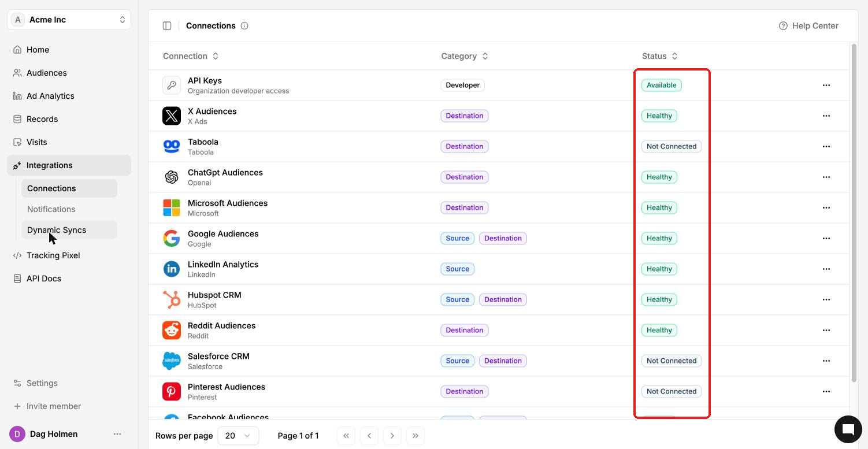Open more options for API Keys row
868x449 pixels.
point(826,86)
